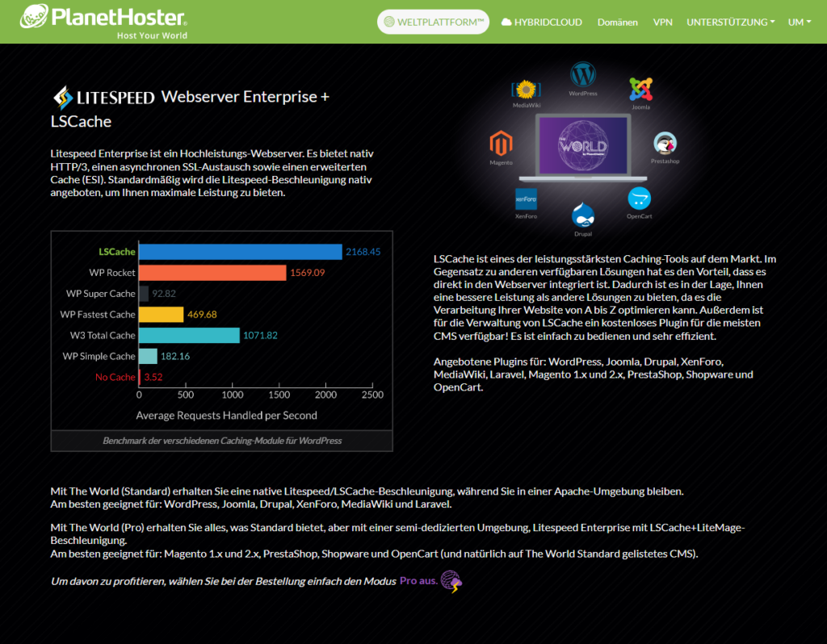The height and width of the screenshot is (644, 827).
Task: Expand the UNTERSTÜTZUNG dropdown
Action: click(730, 22)
